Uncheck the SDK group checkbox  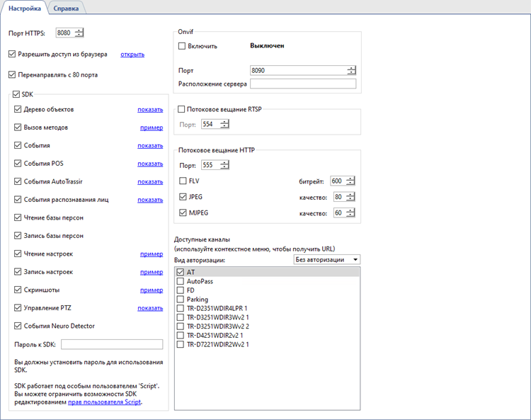(x=17, y=94)
